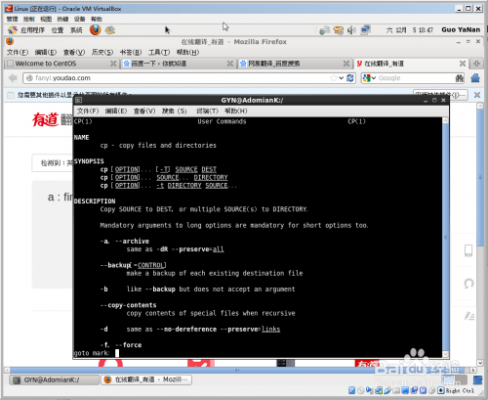
Task: Click the workspace switcher in the bottom panel
Action: 454,380
